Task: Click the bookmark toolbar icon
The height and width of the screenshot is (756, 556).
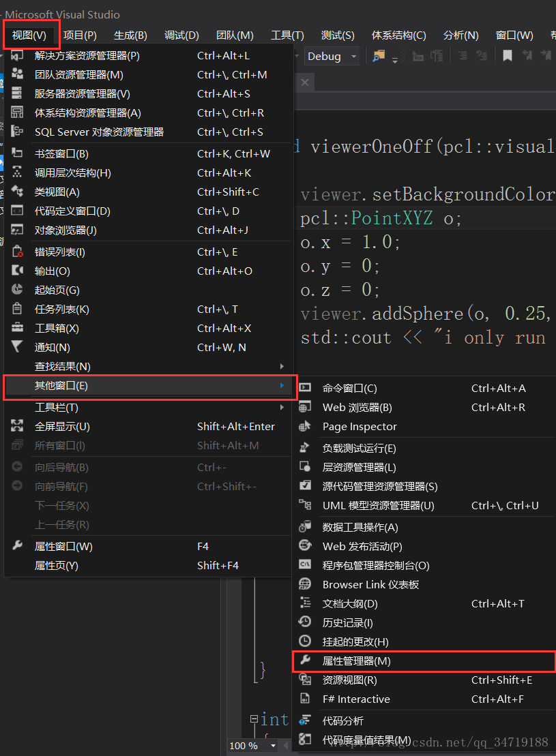Action: point(508,56)
